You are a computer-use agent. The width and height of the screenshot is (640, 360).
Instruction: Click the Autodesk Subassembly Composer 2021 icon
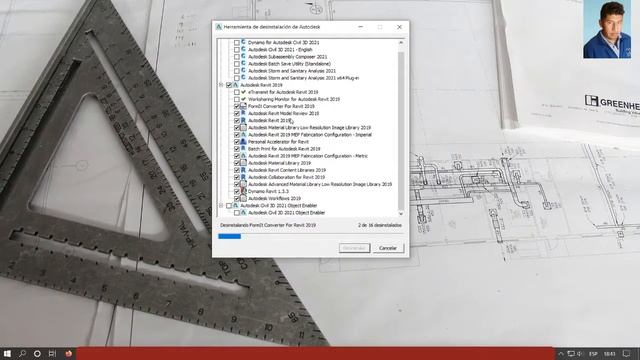point(243,56)
